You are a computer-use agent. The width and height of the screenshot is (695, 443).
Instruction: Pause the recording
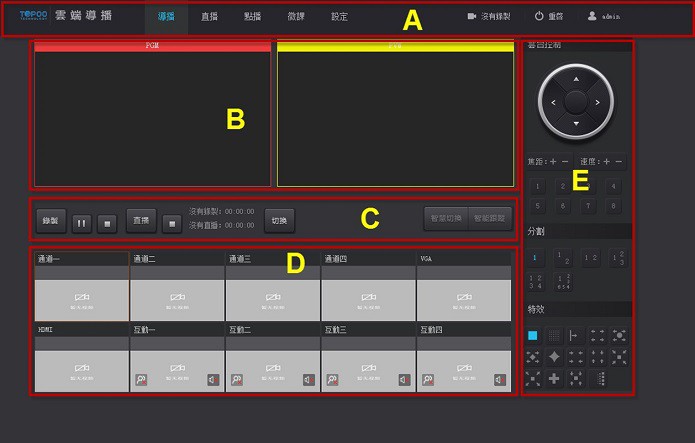tap(81, 222)
